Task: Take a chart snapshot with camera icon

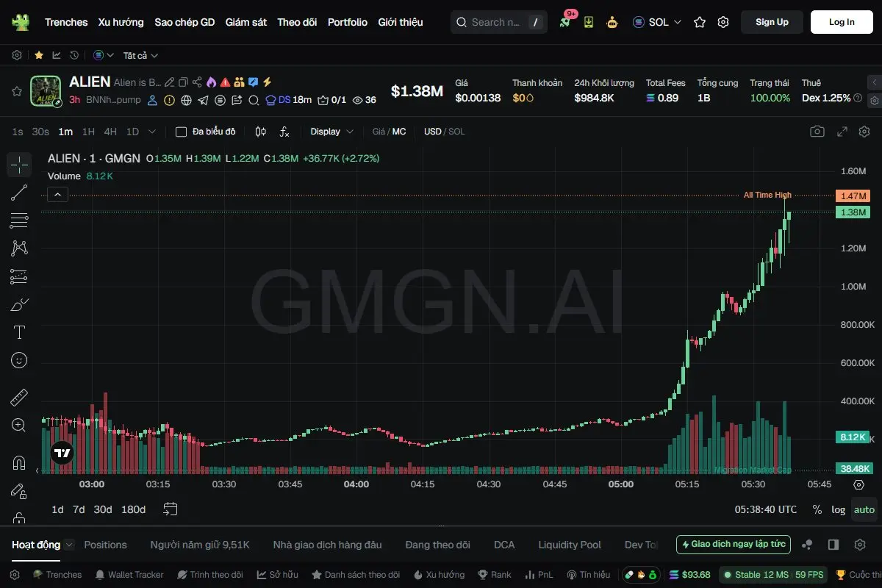Action: point(817,132)
